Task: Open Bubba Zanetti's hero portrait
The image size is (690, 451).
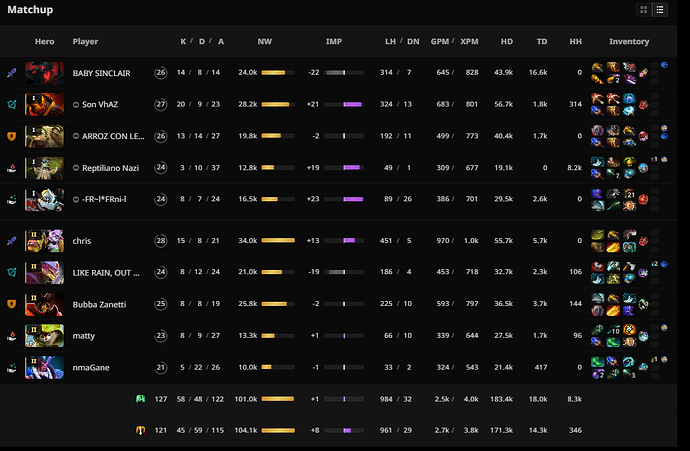Action: pos(44,304)
